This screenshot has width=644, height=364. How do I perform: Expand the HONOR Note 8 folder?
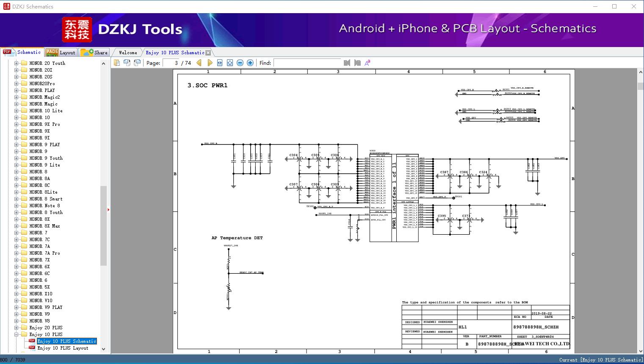point(16,206)
